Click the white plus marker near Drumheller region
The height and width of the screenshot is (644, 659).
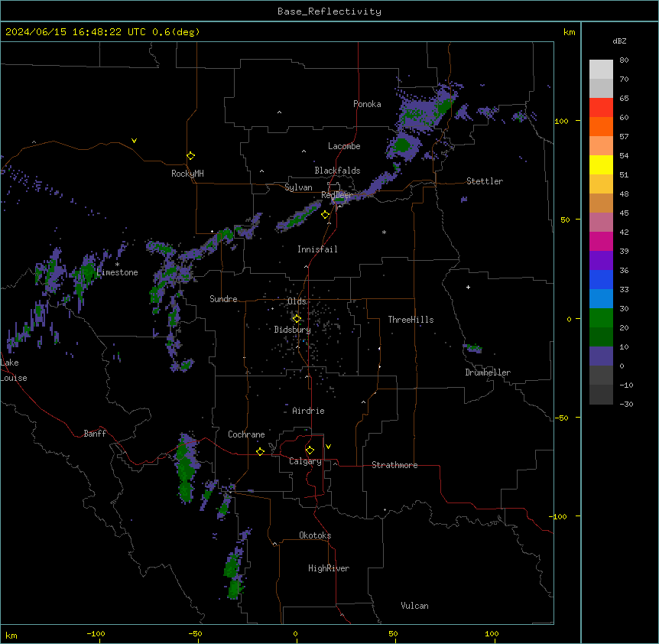pos(468,287)
